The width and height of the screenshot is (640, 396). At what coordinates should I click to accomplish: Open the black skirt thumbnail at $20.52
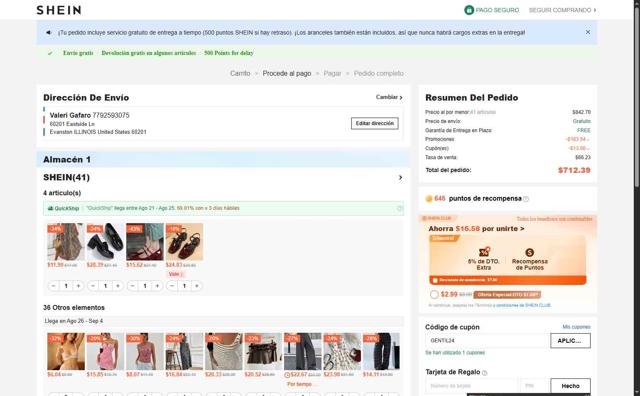tap(263, 352)
